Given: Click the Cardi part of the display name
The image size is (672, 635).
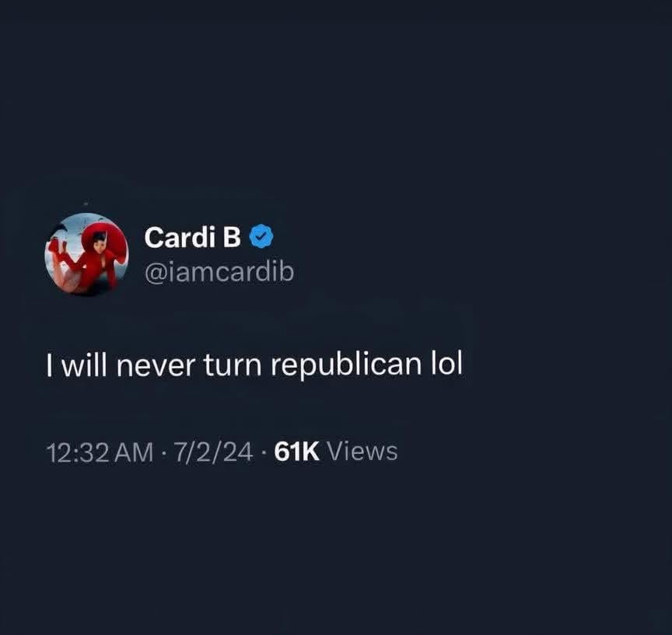Looking at the screenshot, I should pyautogui.click(x=180, y=237).
